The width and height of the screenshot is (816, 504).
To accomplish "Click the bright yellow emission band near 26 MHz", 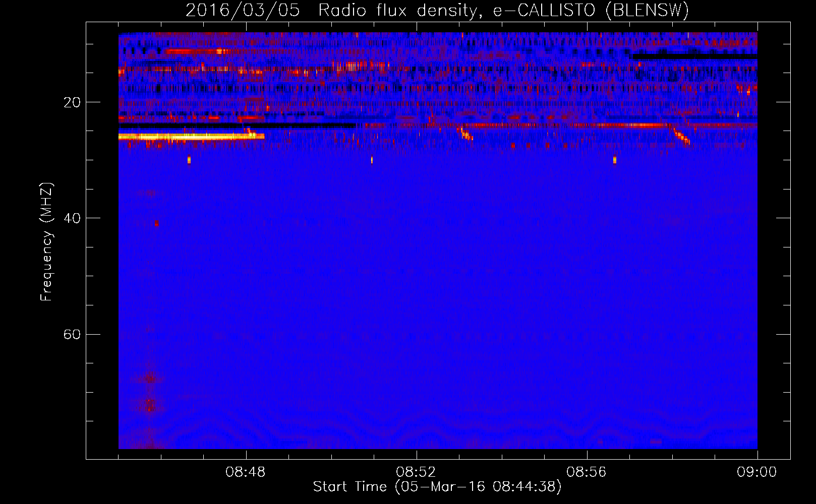I will tap(191, 136).
